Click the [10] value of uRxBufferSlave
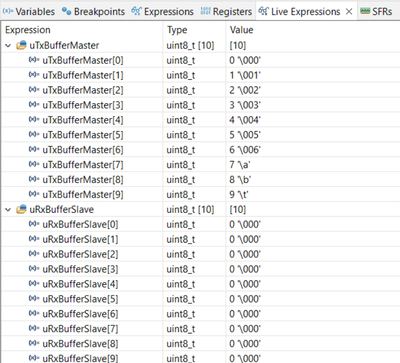Screen dimensions: 400x363 tap(238, 210)
